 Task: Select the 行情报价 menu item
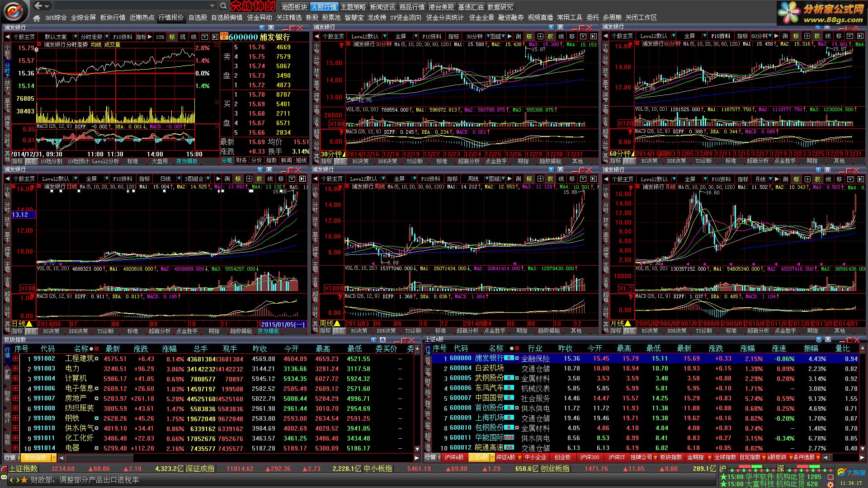pyautogui.click(x=171, y=18)
